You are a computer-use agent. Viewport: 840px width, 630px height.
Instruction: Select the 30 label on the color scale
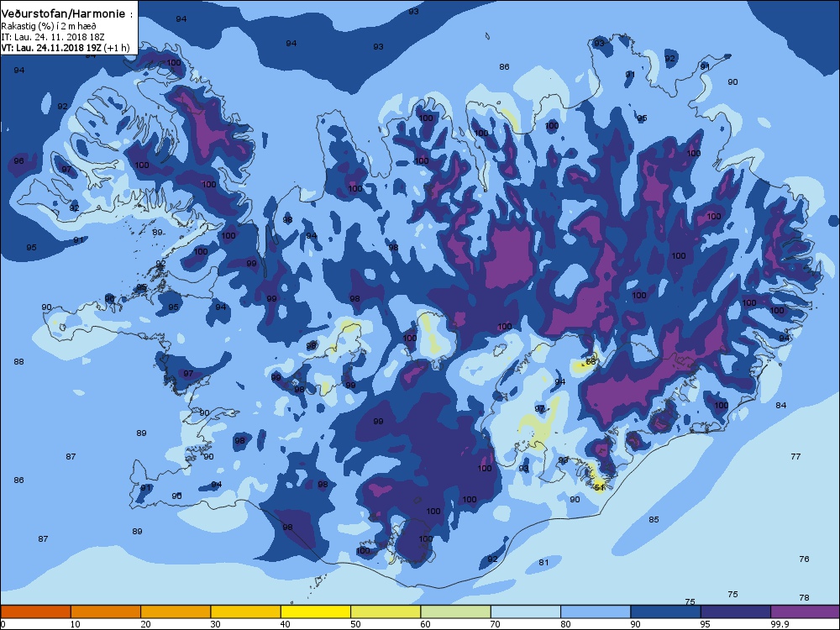[215, 624]
